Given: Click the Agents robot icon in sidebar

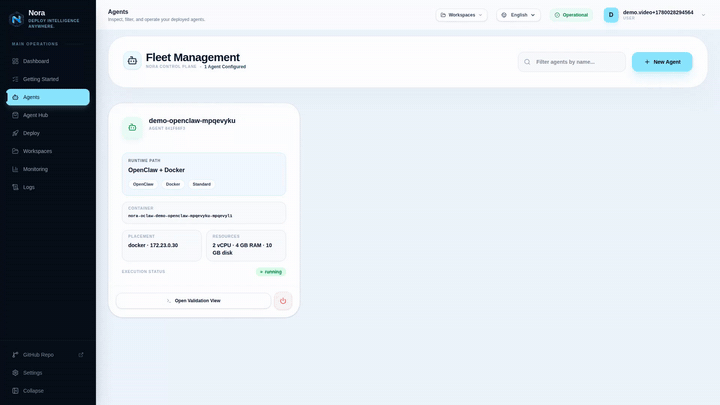Looking at the screenshot, I should tap(15, 97).
